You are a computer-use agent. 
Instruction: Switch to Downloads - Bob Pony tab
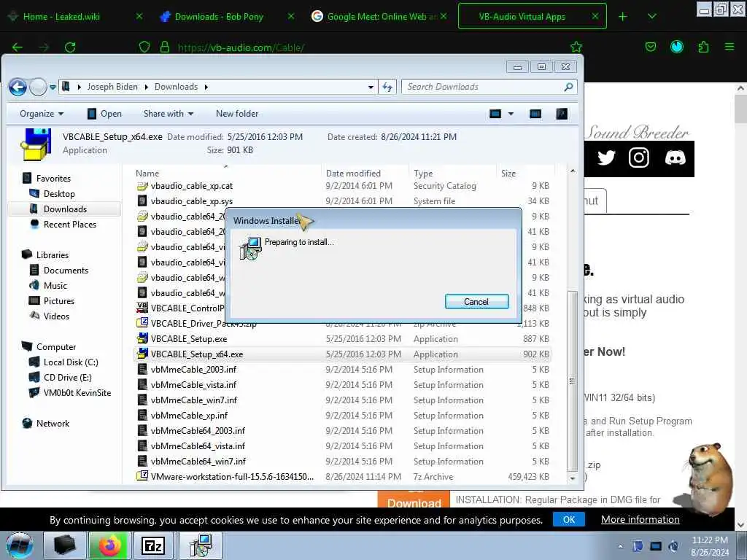click(219, 17)
